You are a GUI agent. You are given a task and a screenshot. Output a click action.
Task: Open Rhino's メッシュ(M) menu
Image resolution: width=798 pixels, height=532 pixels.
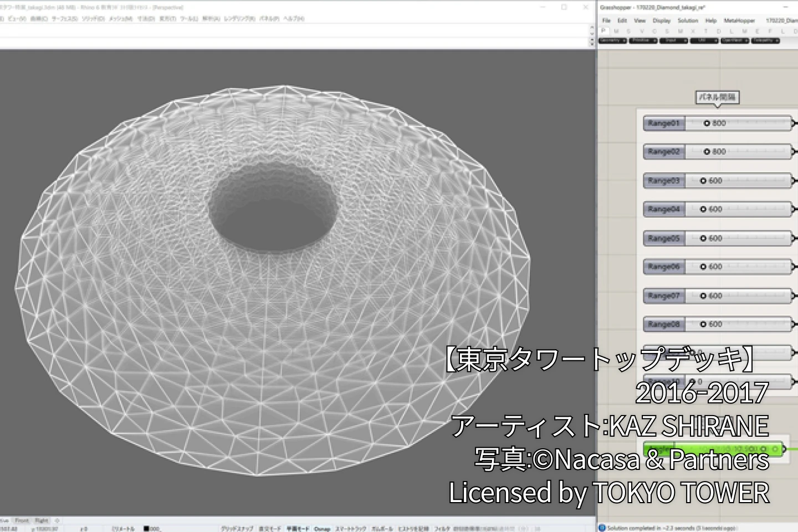pyautogui.click(x=121, y=19)
